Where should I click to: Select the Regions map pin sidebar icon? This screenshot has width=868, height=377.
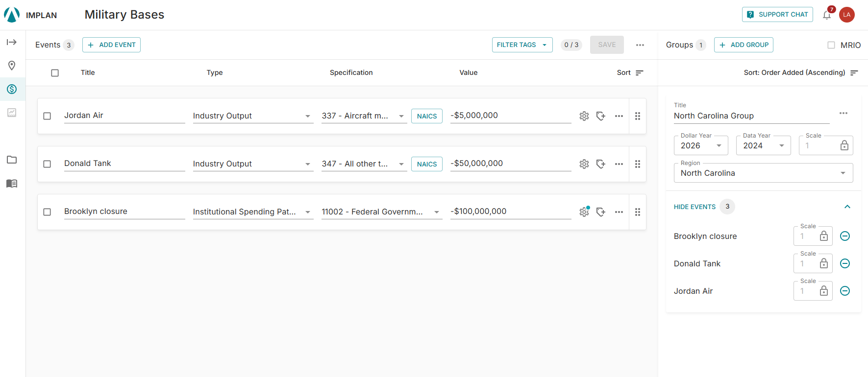coord(12,66)
